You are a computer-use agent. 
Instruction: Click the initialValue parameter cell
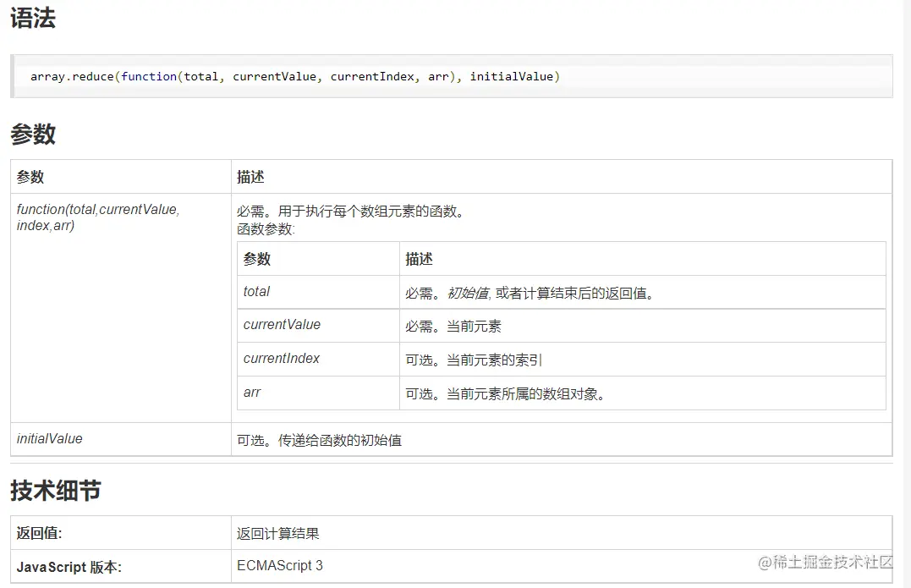[121, 439]
